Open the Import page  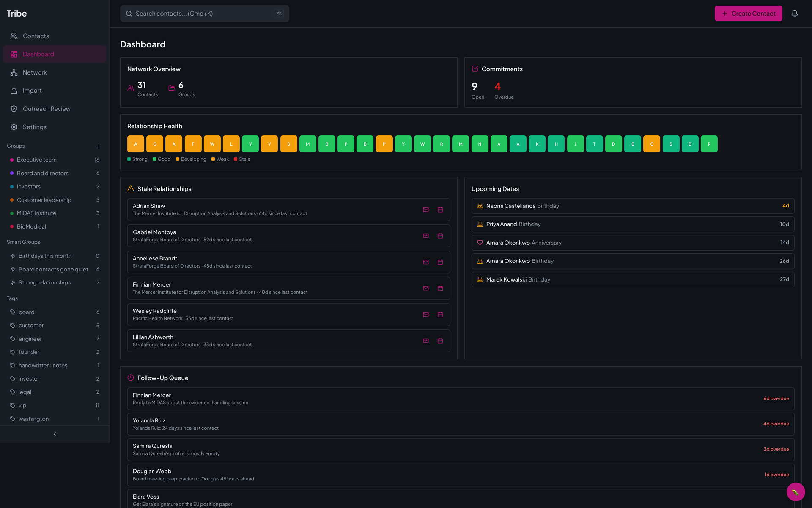point(55,91)
